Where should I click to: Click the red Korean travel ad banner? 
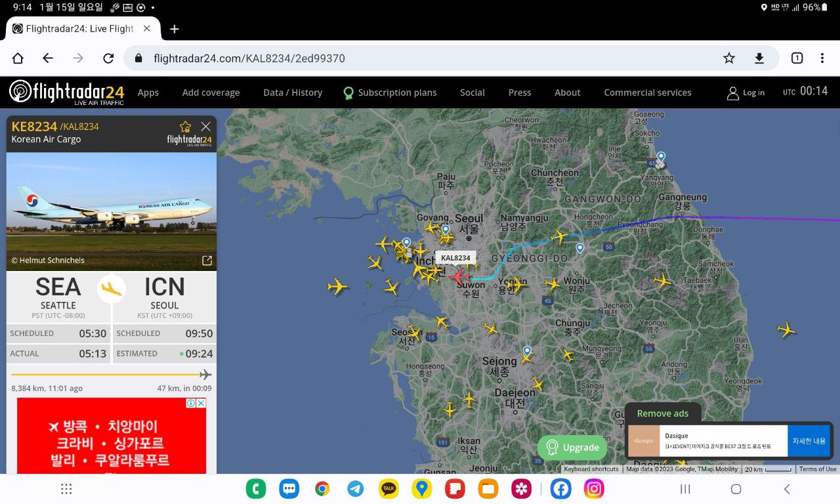tap(112, 436)
